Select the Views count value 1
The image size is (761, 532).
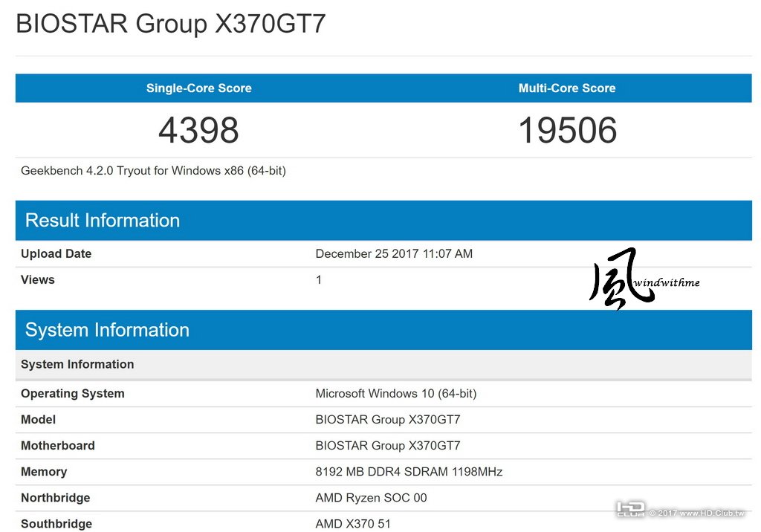[x=319, y=279]
